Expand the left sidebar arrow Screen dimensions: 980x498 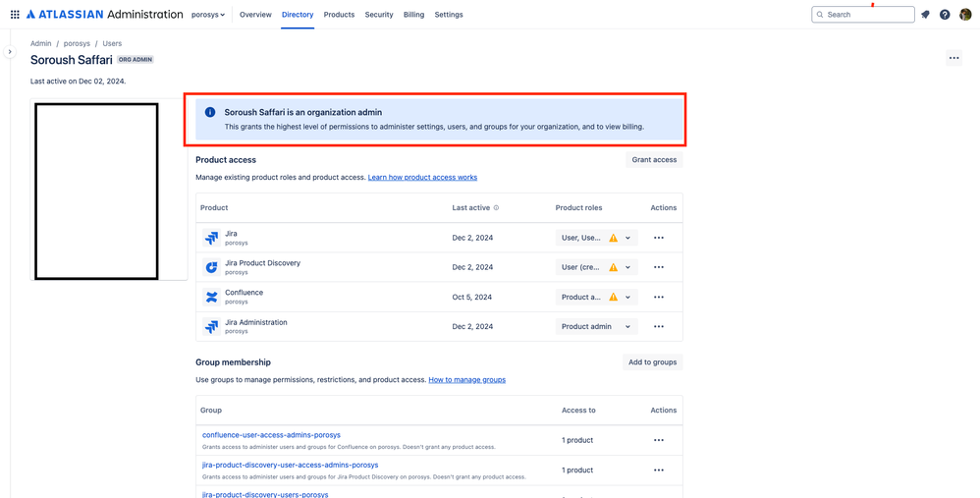click(x=10, y=51)
